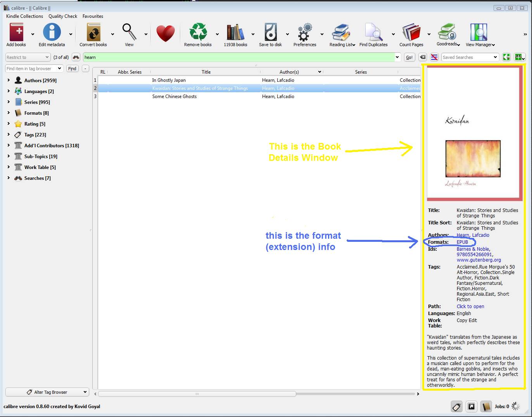Open the Alter Tag Browser dropdown

pyautogui.click(x=47, y=392)
